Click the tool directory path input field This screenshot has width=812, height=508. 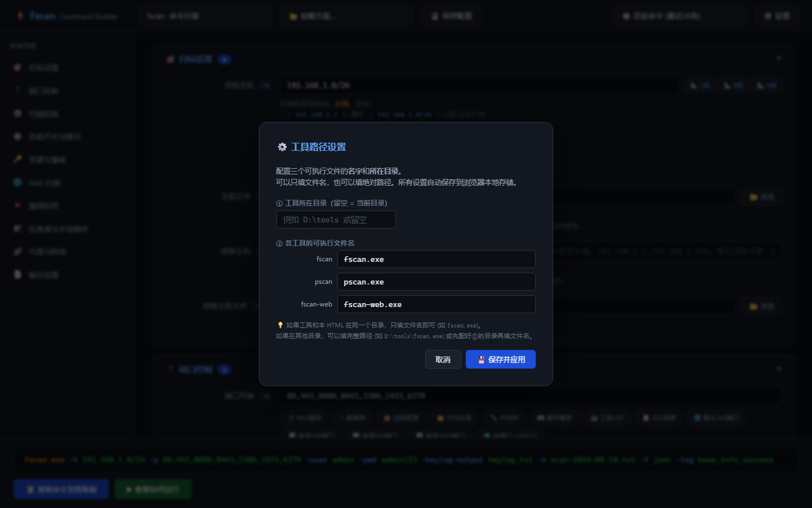[x=336, y=220]
